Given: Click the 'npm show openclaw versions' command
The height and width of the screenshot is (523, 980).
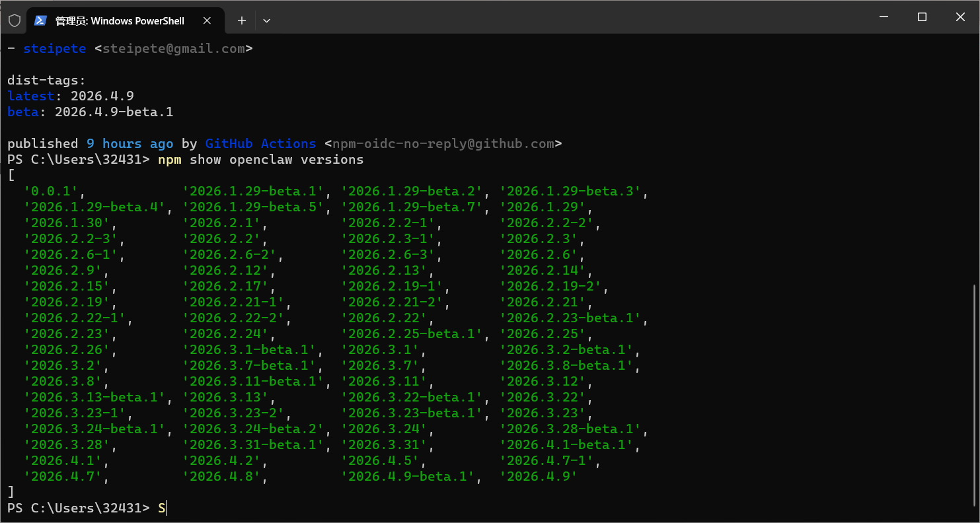Looking at the screenshot, I should pyautogui.click(x=260, y=159).
